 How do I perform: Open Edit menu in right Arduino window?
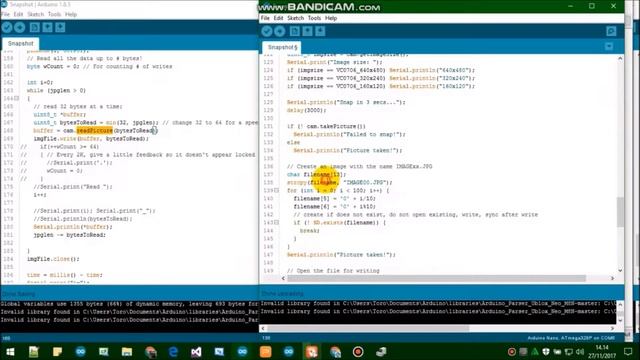[x=278, y=18]
